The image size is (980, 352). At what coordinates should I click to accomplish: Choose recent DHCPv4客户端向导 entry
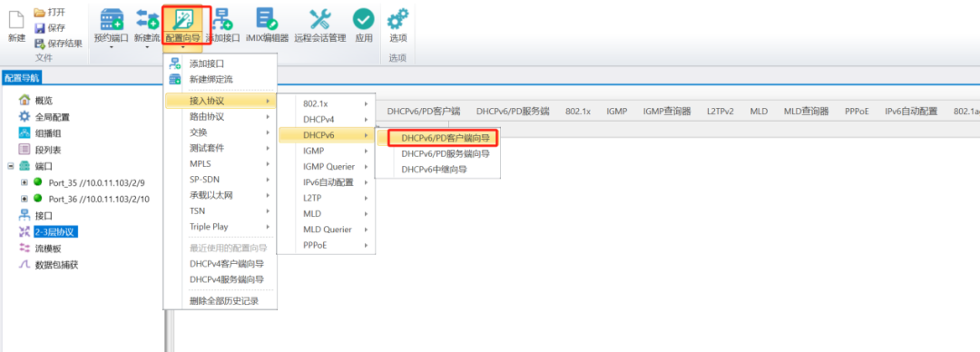[x=220, y=264]
